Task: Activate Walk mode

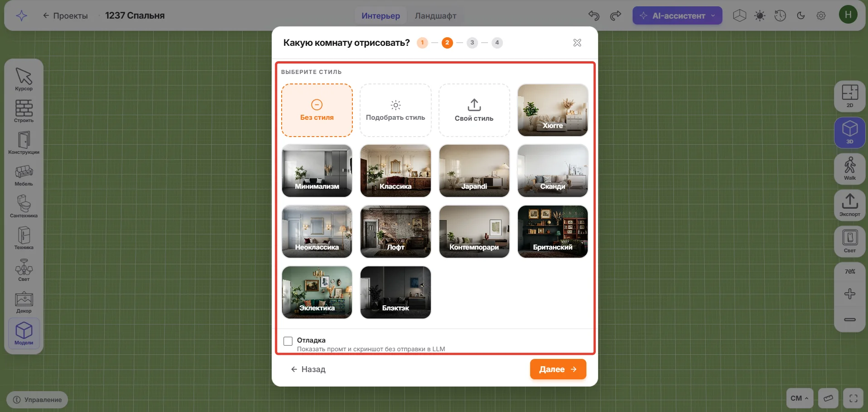Action: click(x=850, y=168)
